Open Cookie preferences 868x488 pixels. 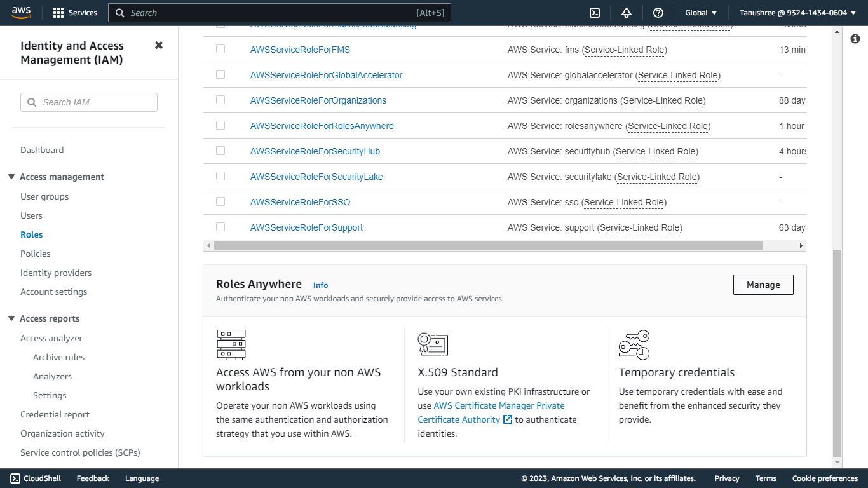[x=825, y=478]
